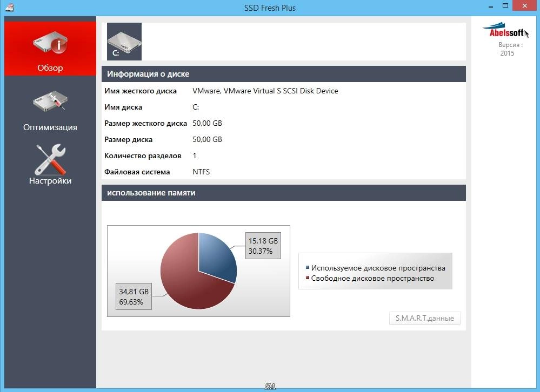This screenshot has height=392, width=540.
Task: Click the app icon in title bar
Action: coord(9,7)
